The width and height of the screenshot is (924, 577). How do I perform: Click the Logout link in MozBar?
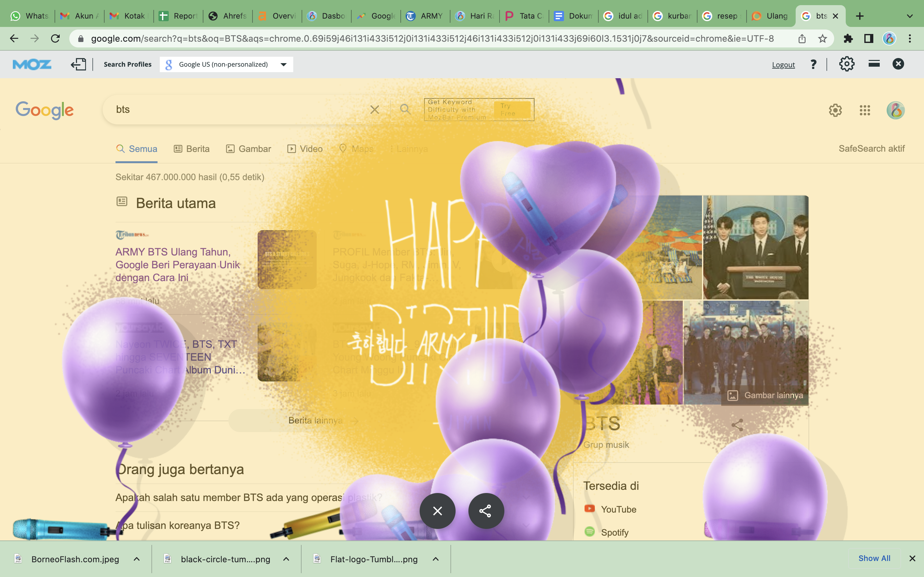coord(783,64)
